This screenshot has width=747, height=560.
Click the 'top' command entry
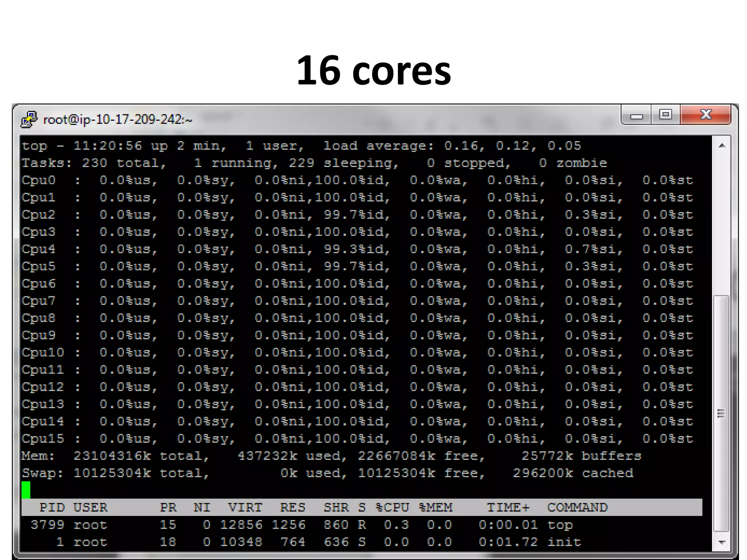tap(560, 525)
